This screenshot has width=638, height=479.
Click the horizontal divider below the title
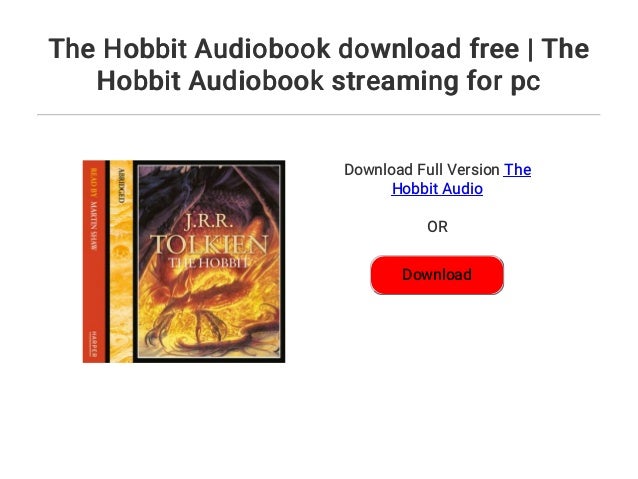[319, 115]
